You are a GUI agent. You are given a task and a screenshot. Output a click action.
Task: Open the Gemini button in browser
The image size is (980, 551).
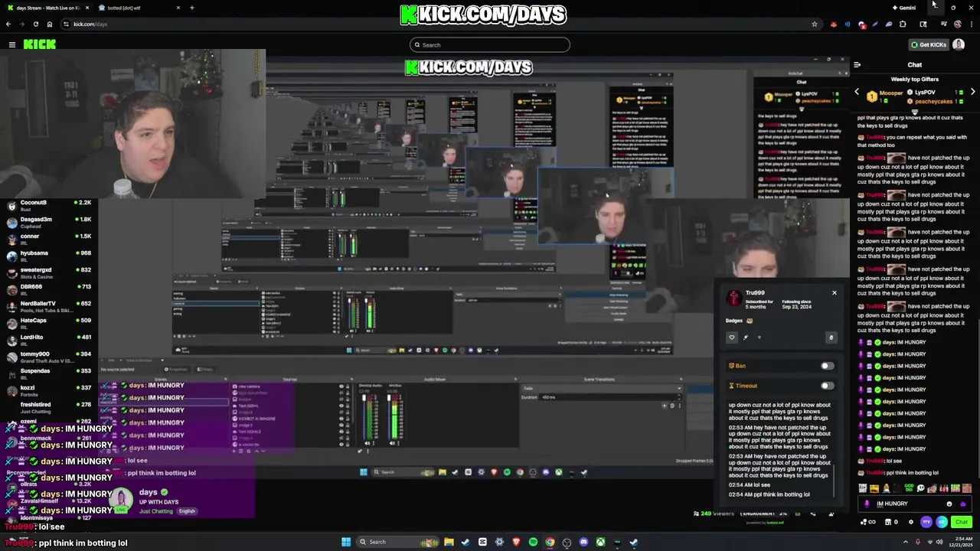904,8
